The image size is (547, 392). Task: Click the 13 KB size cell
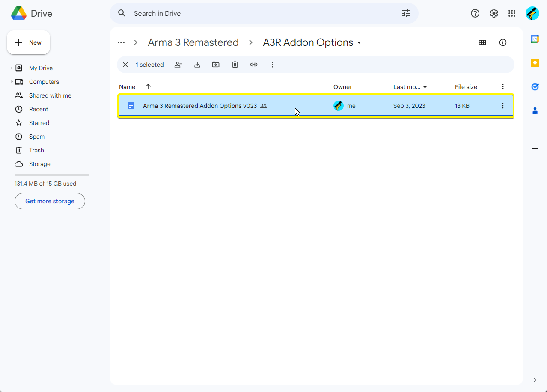462,106
